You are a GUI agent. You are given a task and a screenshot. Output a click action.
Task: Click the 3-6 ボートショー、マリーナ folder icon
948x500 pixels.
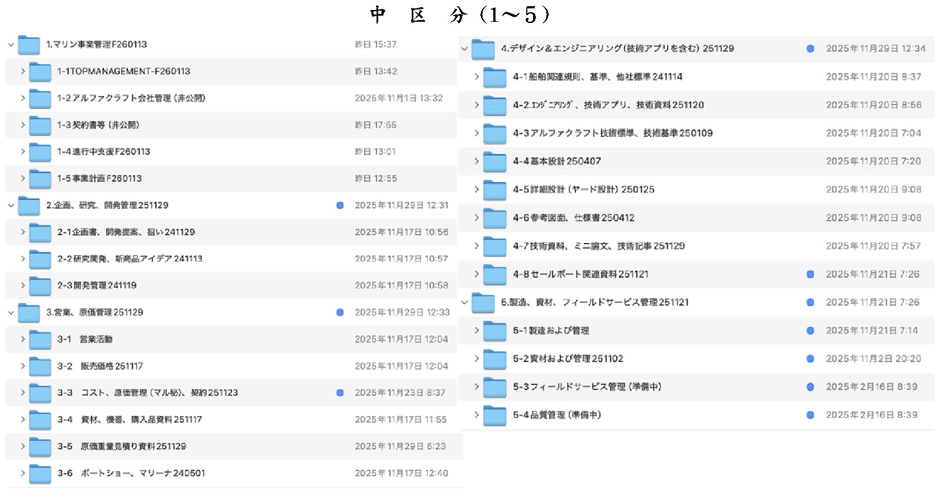click(x=39, y=473)
